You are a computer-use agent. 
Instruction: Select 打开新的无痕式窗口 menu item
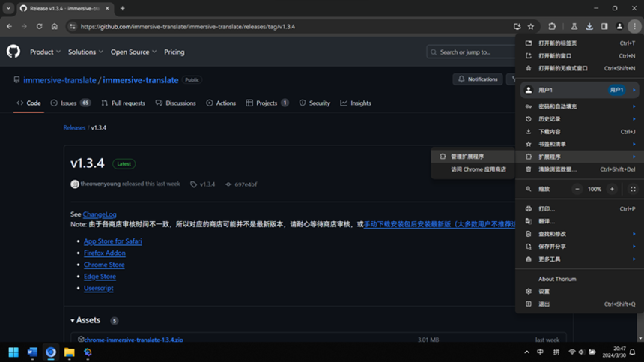[579, 68]
